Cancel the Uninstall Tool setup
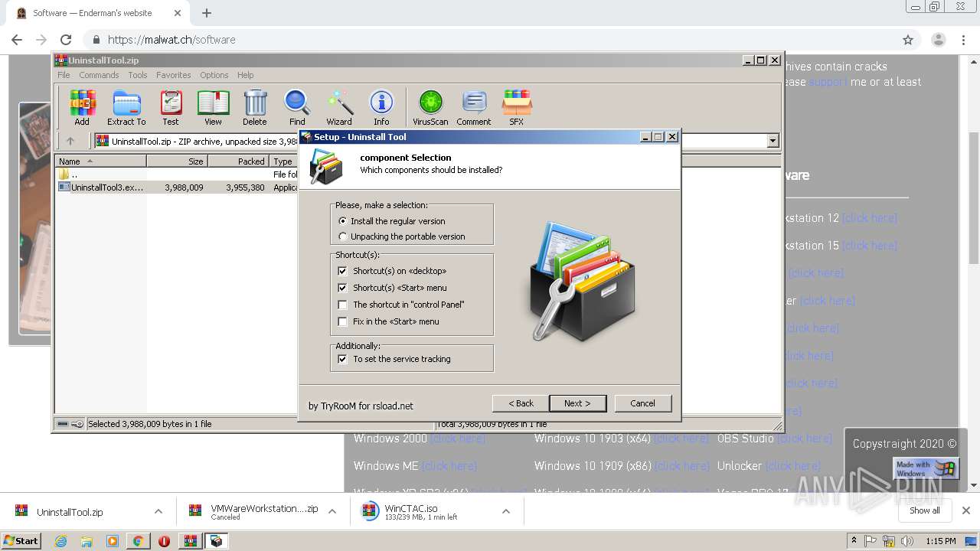The width and height of the screenshot is (980, 551). tap(642, 403)
